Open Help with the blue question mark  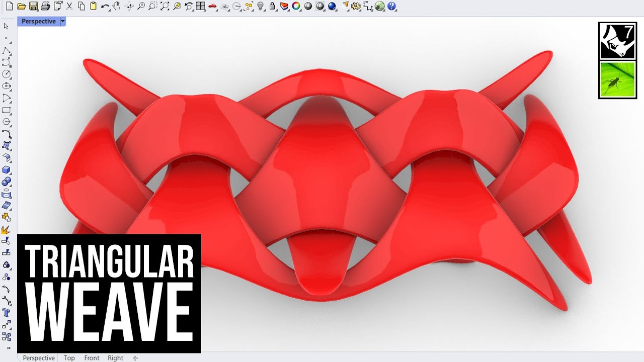pos(392,6)
